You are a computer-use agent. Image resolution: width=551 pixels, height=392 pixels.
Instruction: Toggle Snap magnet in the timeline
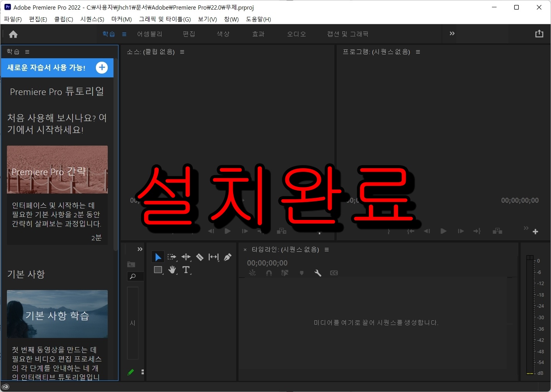[269, 273]
